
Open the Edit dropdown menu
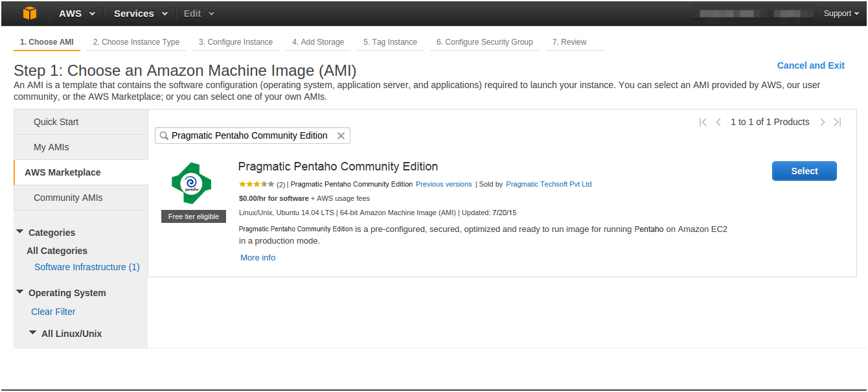click(199, 14)
